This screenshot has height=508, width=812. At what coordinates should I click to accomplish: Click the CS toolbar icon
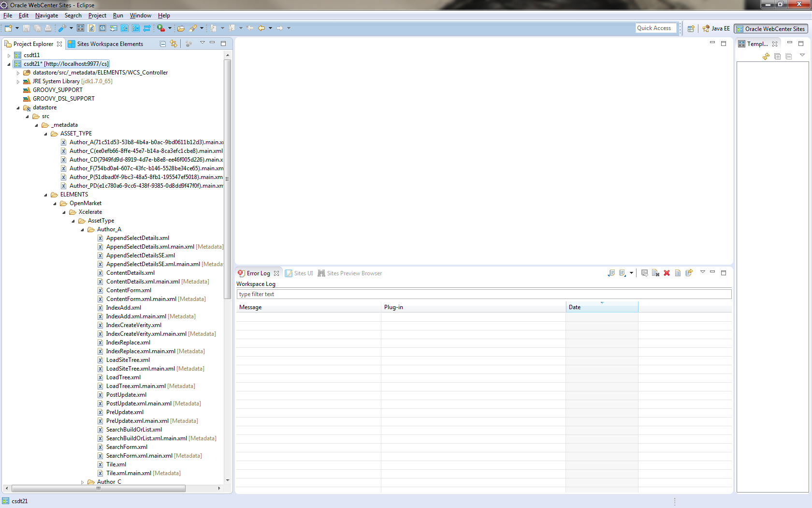102,28
